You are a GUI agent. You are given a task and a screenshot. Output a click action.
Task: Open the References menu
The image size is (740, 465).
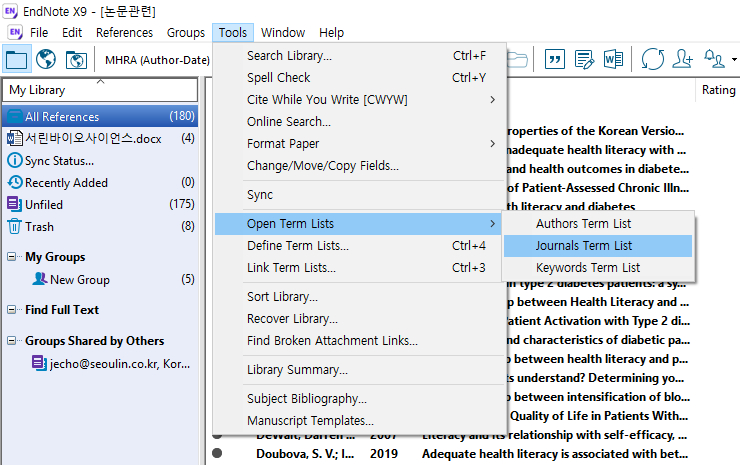pos(125,33)
